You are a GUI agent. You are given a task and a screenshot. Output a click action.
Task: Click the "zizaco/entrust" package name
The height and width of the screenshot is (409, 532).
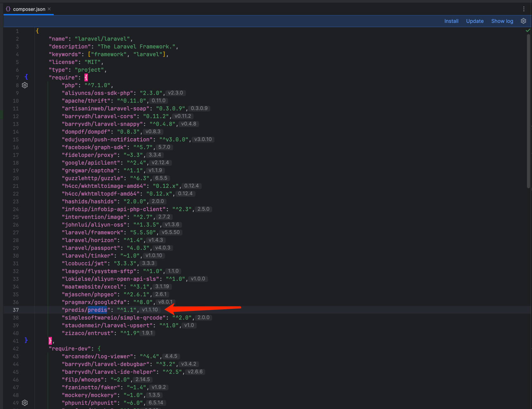pos(87,333)
